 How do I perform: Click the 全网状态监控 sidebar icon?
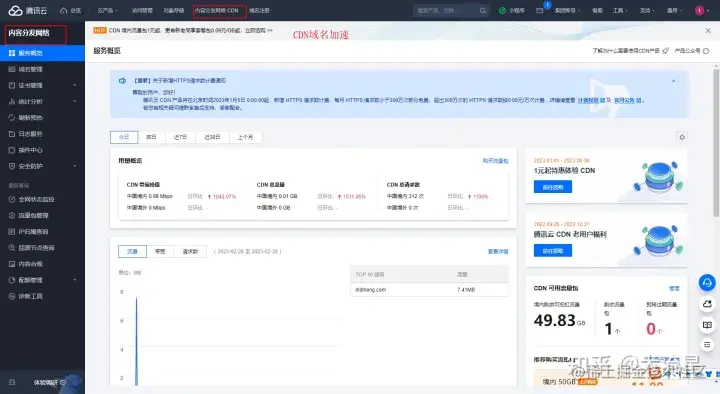coord(12,199)
